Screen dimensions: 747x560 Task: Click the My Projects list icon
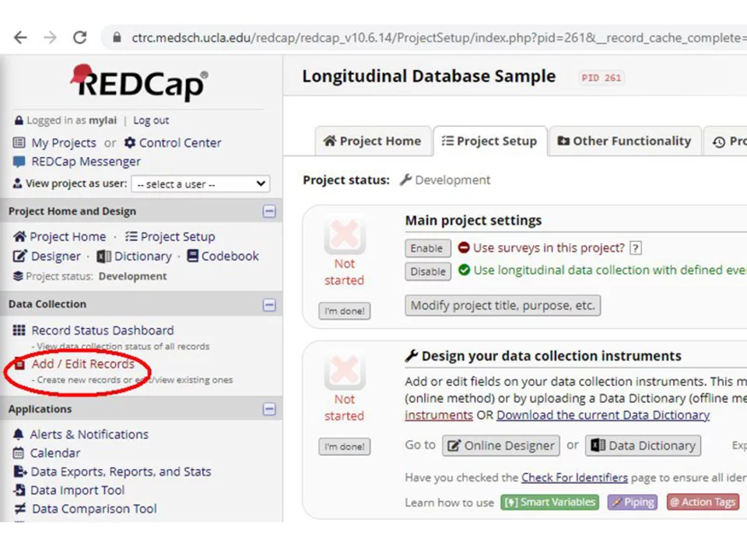tap(19, 142)
